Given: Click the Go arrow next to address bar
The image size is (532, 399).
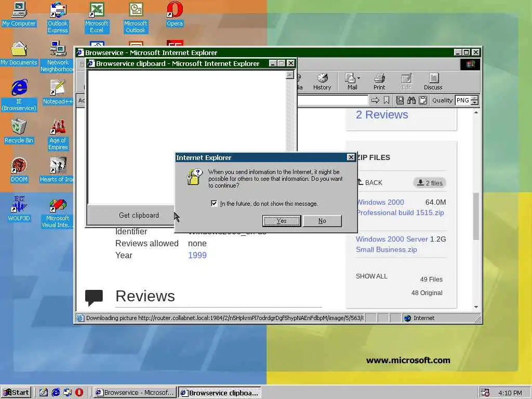Looking at the screenshot, I should point(375,100).
